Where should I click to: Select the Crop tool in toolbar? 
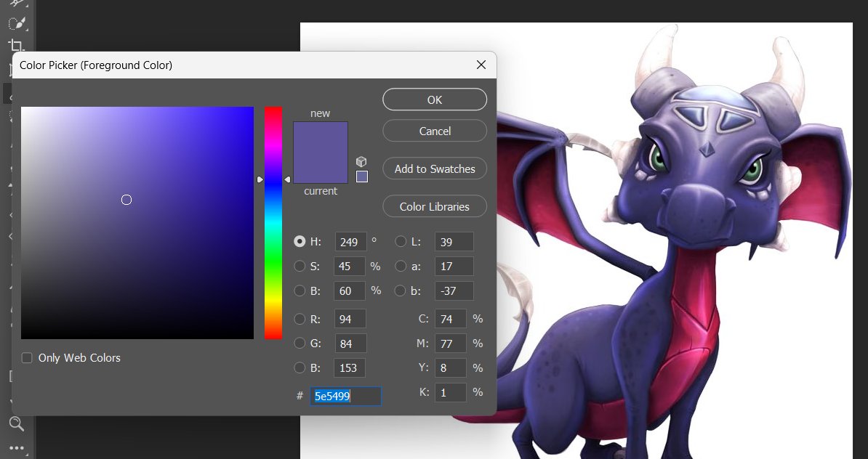[17, 46]
